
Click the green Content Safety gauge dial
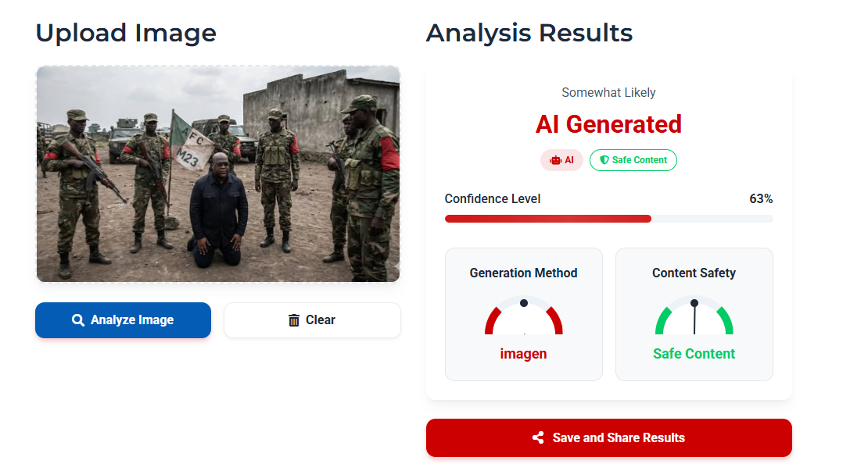point(694,318)
